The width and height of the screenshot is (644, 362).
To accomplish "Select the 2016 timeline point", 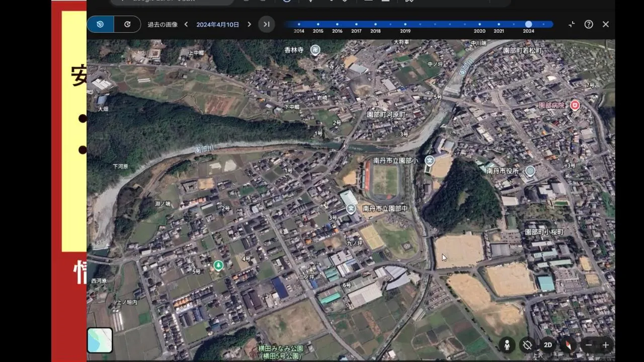I will pos(337,24).
